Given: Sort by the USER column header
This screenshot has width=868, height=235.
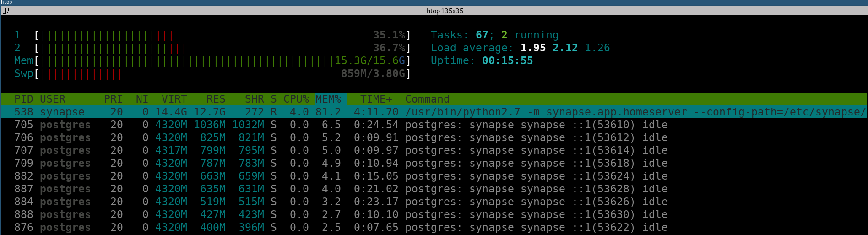Looking at the screenshot, I should point(53,99).
